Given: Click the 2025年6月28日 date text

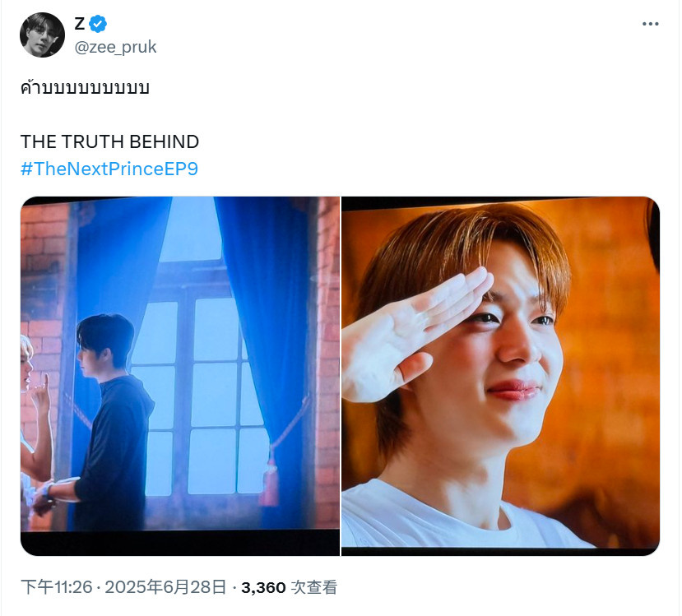Looking at the screenshot, I should [165, 587].
